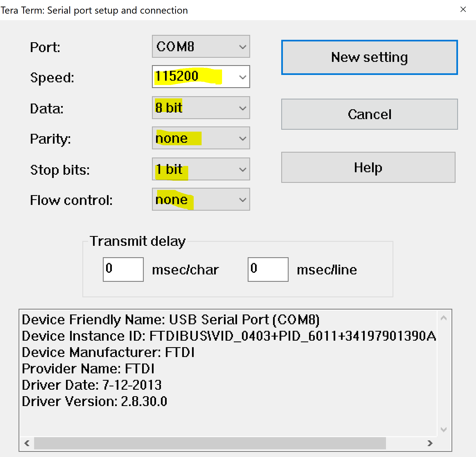This screenshot has width=476, height=457.
Task: Open the Flow control dropdown
Action: coord(201,199)
